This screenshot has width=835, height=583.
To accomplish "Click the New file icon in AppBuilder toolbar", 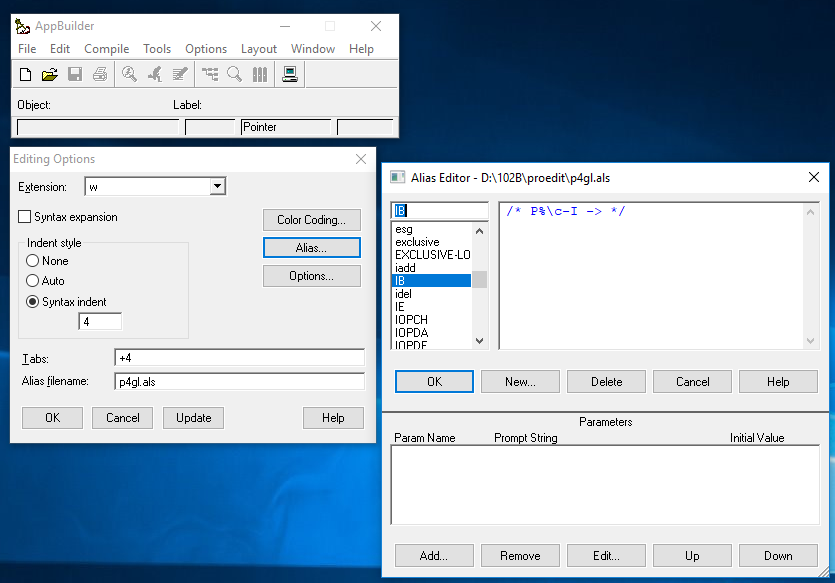I will [x=25, y=74].
